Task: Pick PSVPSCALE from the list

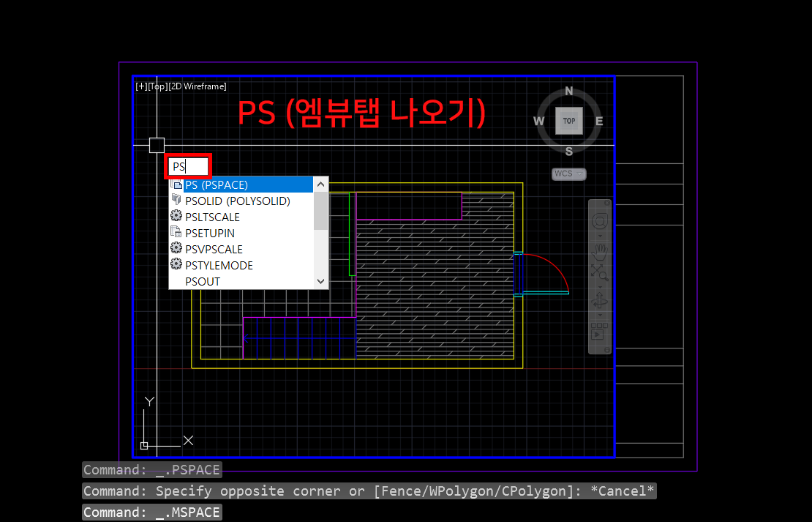Action: point(241,249)
